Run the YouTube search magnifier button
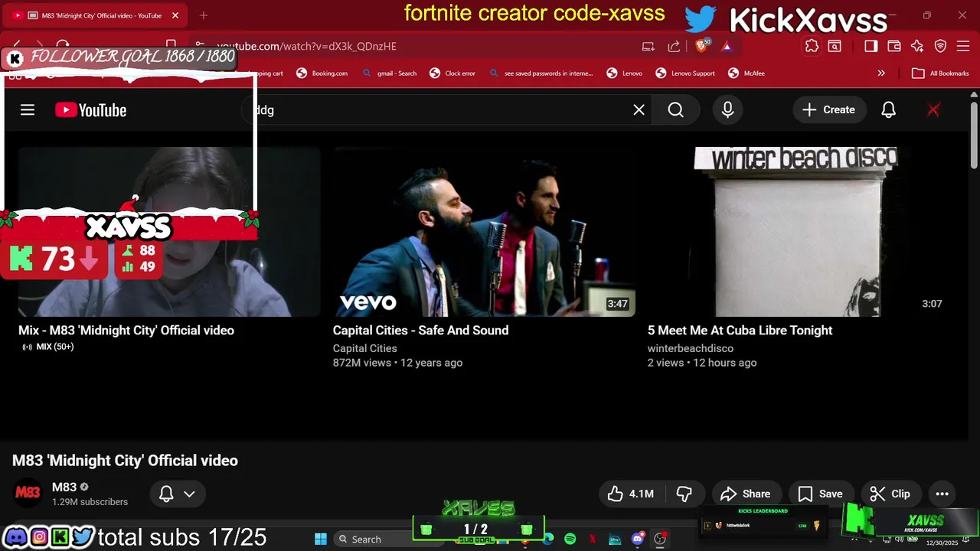The image size is (980, 551). 675,110
